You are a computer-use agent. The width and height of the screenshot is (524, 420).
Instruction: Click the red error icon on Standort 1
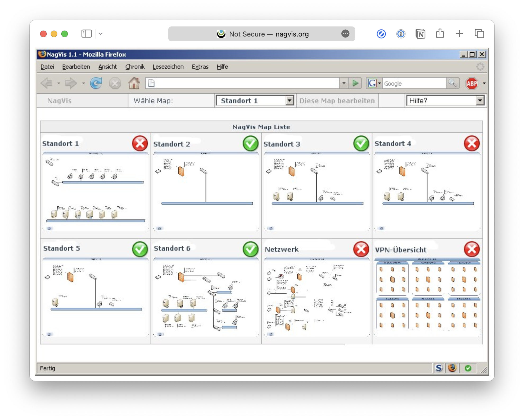[x=140, y=143]
